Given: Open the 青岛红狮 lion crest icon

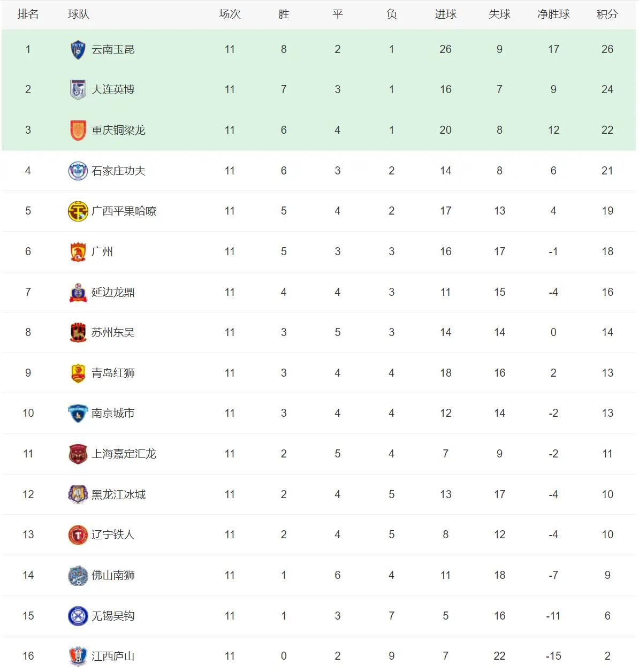Looking at the screenshot, I should [x=78, y=373].
